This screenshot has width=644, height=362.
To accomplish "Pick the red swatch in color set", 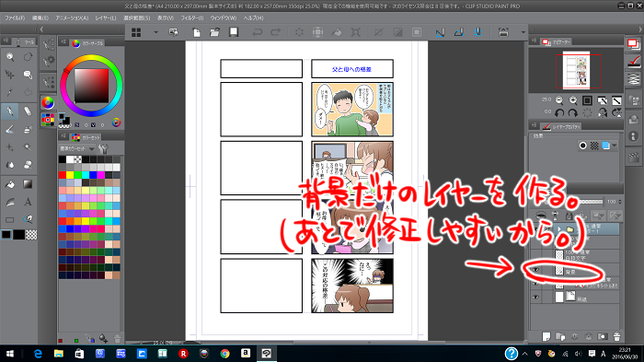I will tap(63, 175).
